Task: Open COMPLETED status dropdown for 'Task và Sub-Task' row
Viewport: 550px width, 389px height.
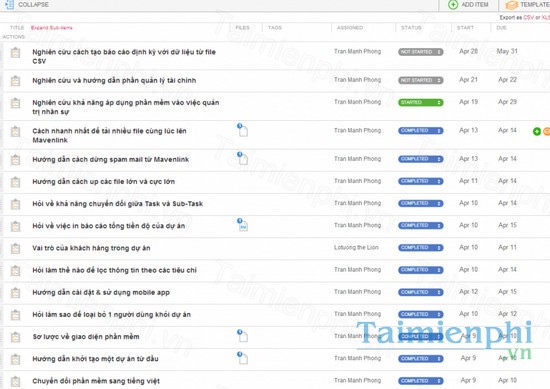Action: (421, 203)
